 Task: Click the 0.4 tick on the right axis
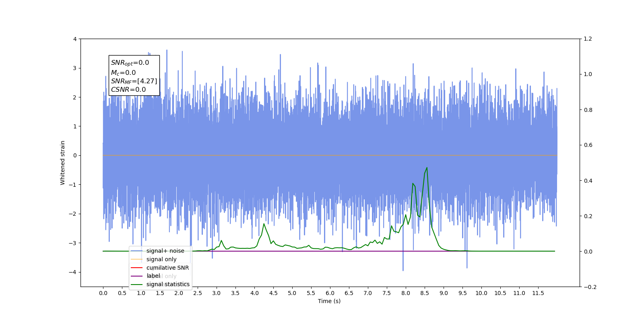588,181
